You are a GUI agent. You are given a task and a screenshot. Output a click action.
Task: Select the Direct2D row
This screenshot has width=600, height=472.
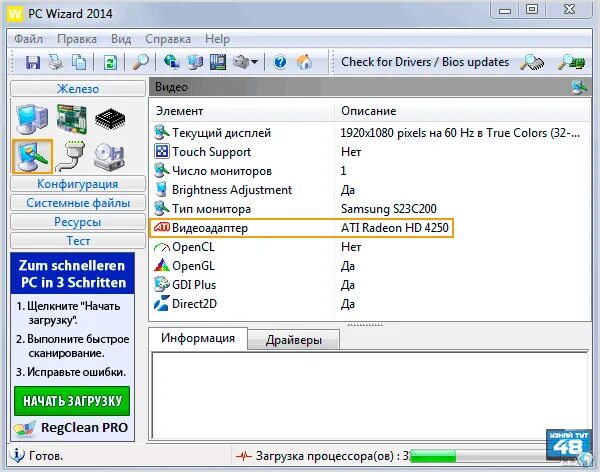point(370,304)
